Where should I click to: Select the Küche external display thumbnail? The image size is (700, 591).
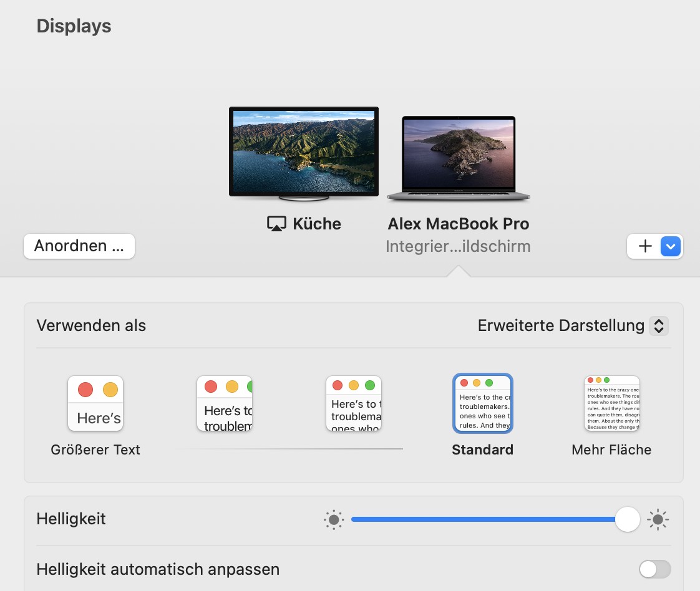tap(303, 151)
